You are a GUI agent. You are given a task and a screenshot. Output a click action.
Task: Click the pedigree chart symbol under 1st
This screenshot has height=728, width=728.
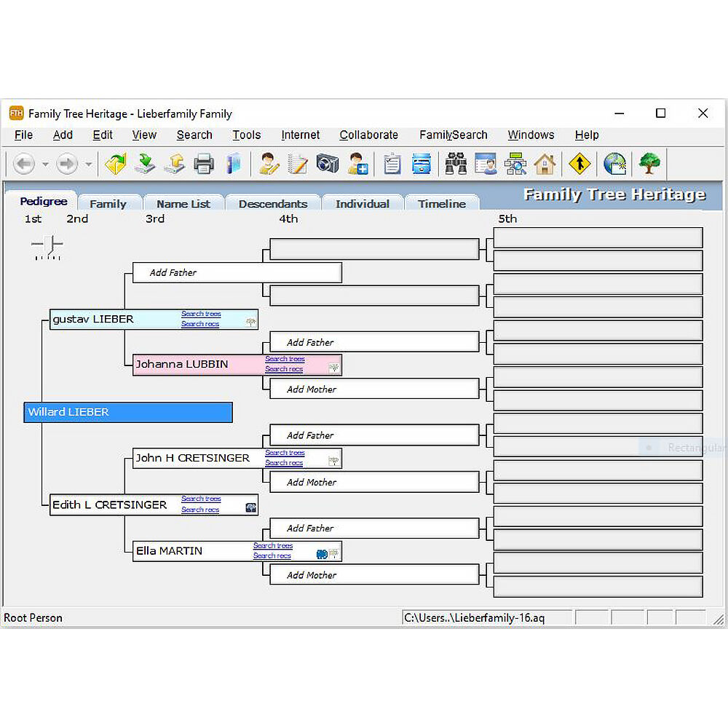(x=47, y=248)
